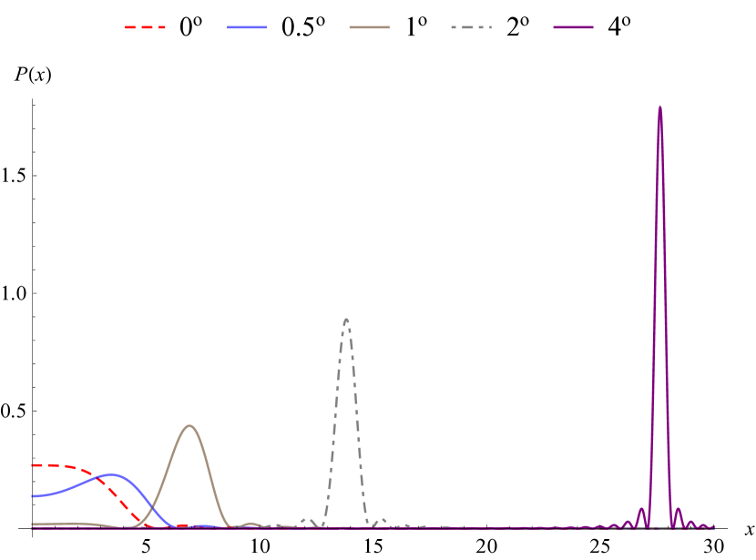Select the legend label 1°
This screenshot has height=560, width=756.
point(416,27)
